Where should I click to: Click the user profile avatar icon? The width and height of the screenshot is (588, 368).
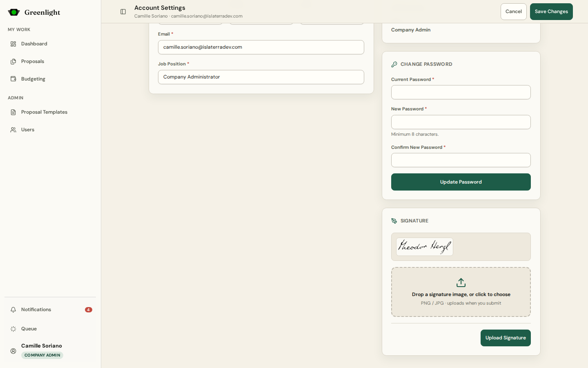(x=13, y=351)
